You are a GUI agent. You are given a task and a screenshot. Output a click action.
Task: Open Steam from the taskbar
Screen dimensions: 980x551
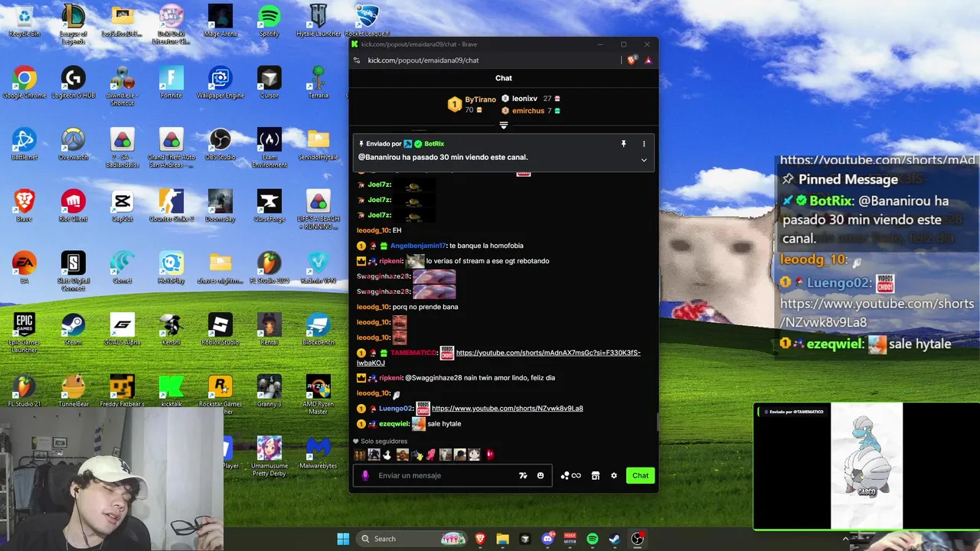coord(615,539)
